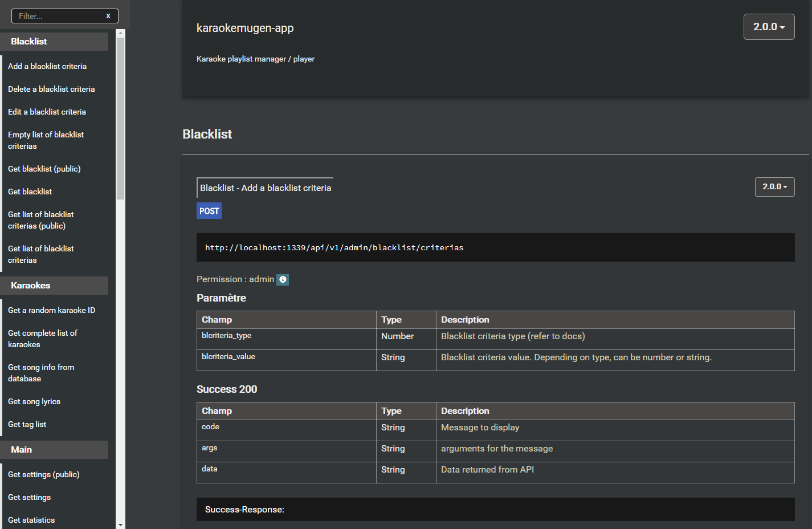
Task: Click the 'Blacklist - Add a blacklist criteria' title
Action: (265, 188)
